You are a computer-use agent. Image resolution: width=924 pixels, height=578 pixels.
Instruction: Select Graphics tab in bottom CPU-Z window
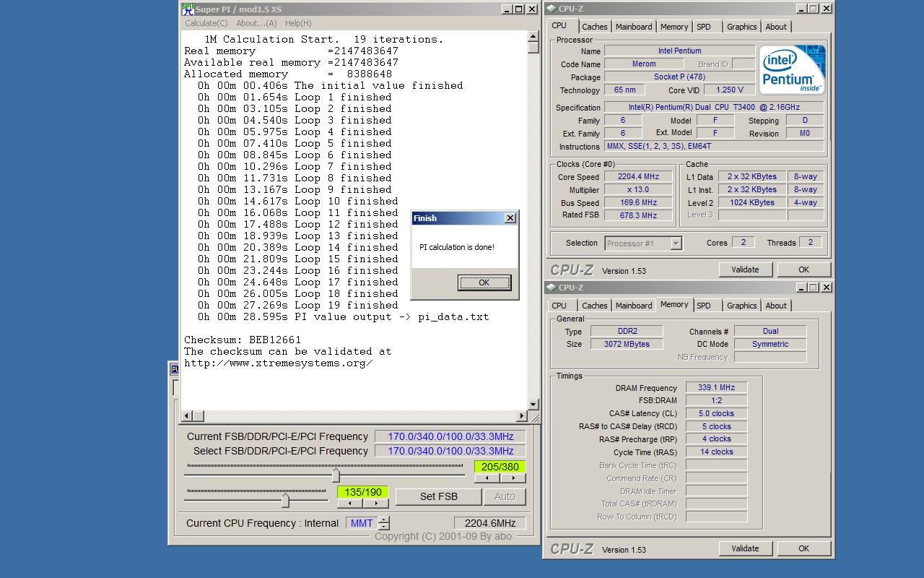[x=741, y=306]
